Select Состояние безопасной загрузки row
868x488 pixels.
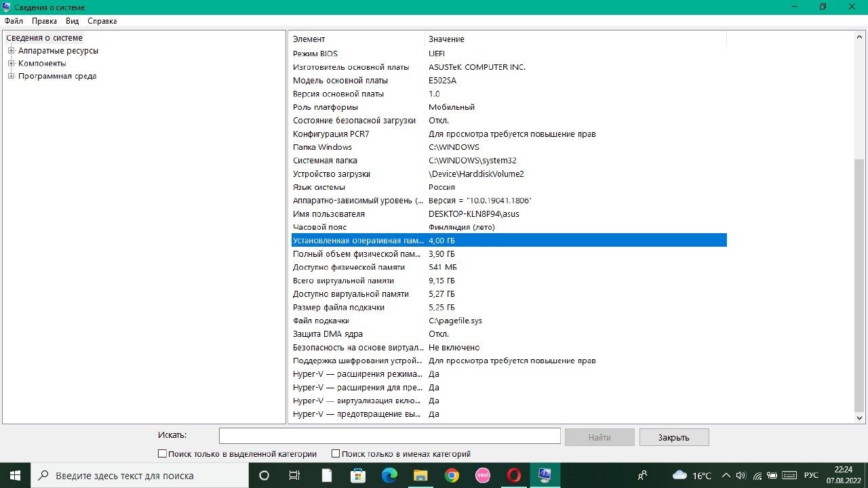(509, 121)
